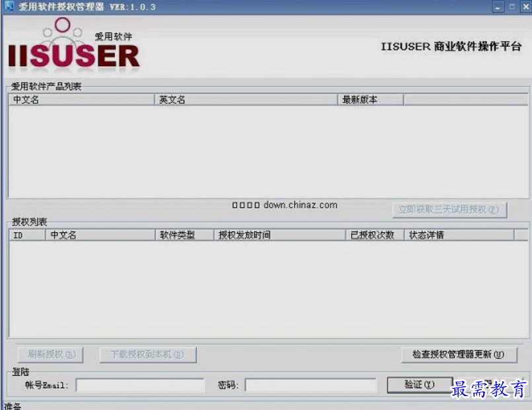Screen dimensions: 532x410
Task: Sort product list by 中文名 column
Action: 81,100
